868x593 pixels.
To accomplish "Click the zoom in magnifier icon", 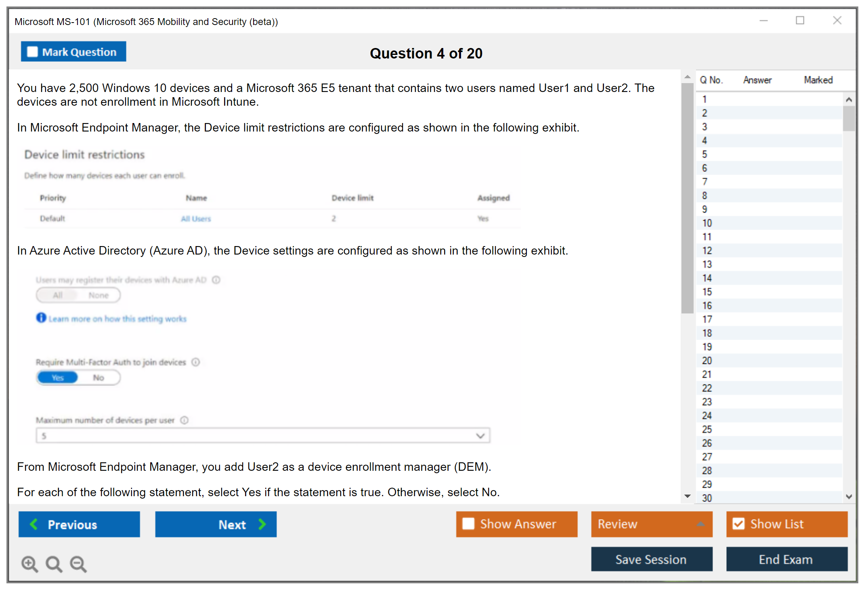I will (29, 564).
